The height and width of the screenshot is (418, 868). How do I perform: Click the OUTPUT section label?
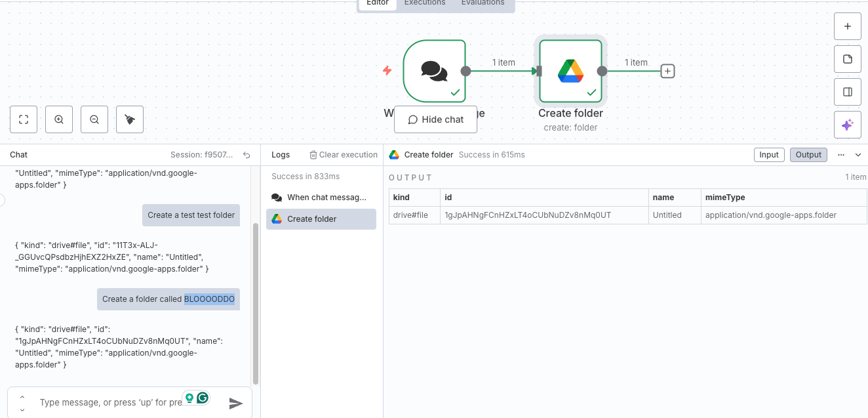(410, 178)
